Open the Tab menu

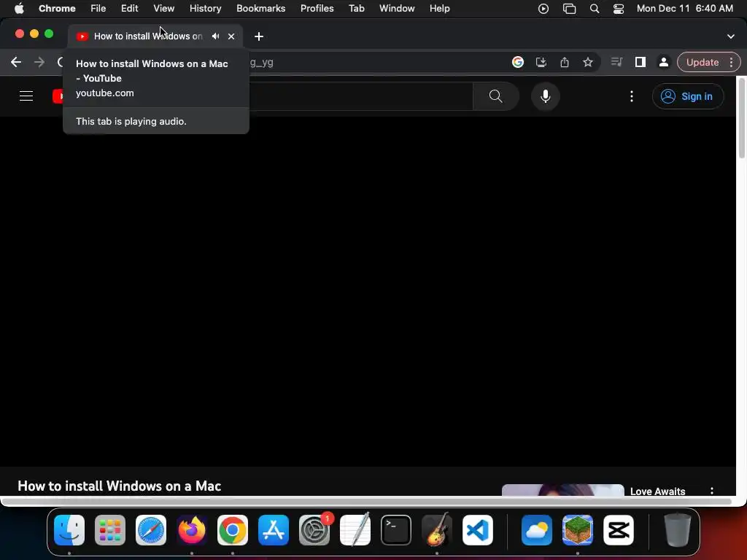356,9
